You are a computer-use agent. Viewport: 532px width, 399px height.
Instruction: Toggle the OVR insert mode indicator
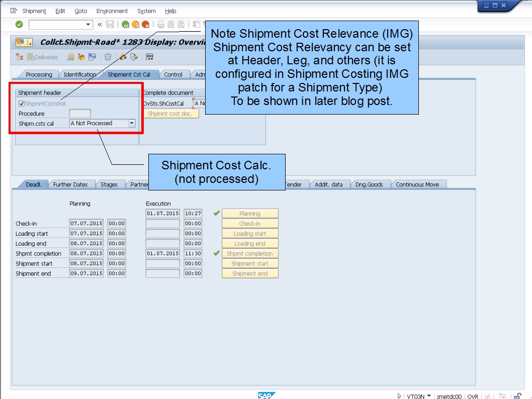[473, 396]
